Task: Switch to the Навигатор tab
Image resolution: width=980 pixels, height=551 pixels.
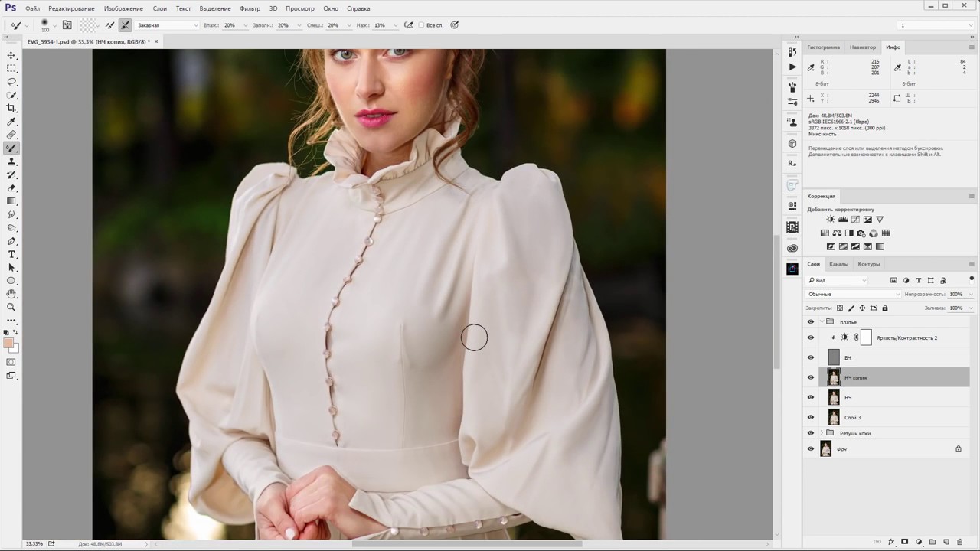Action: pyautogui.click(x=862, y=47)
